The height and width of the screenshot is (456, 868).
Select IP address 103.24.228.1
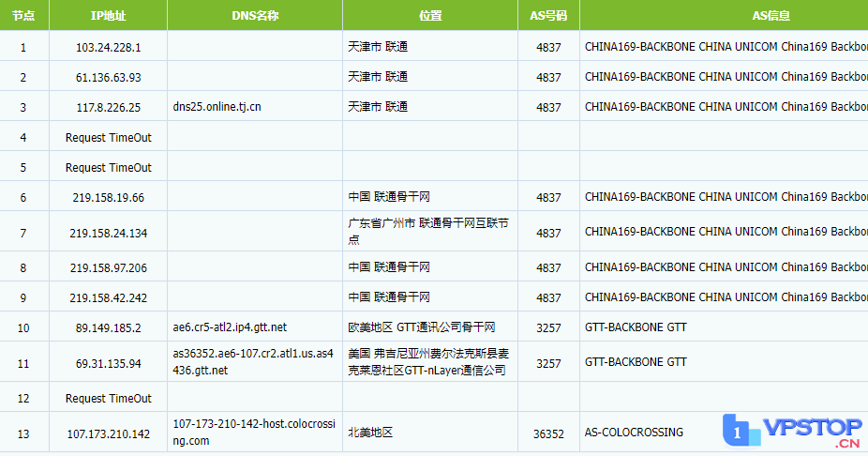(108, 48)
